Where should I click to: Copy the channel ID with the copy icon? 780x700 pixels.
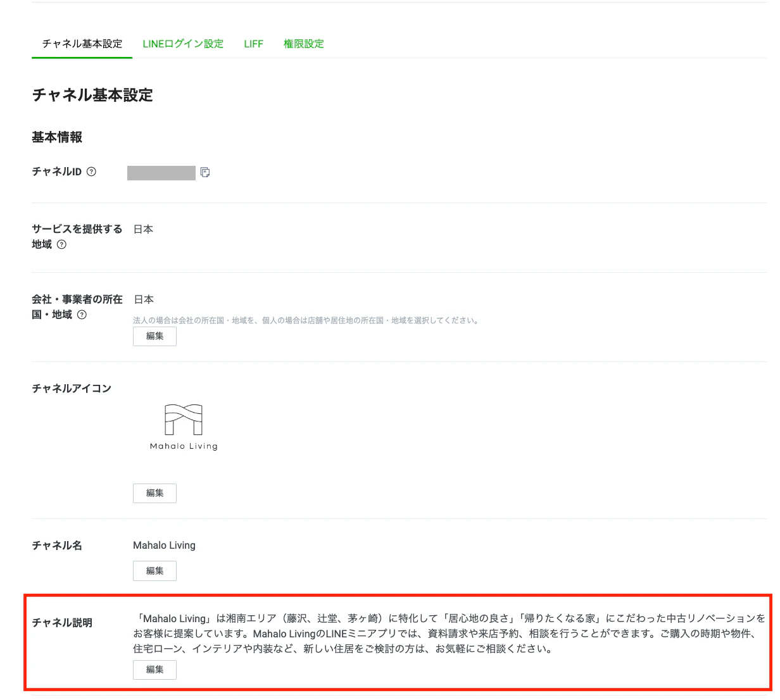(205, 172)
